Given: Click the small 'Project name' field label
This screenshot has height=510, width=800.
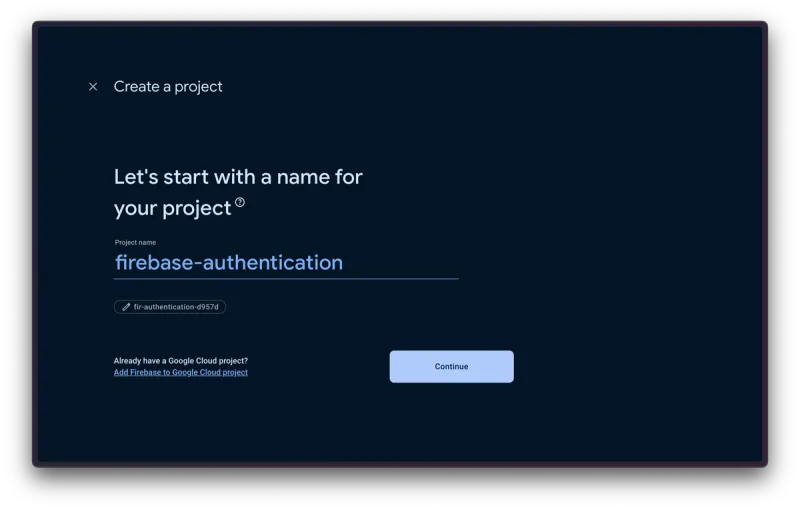Looking at the screenshot, I should [135, 242].
